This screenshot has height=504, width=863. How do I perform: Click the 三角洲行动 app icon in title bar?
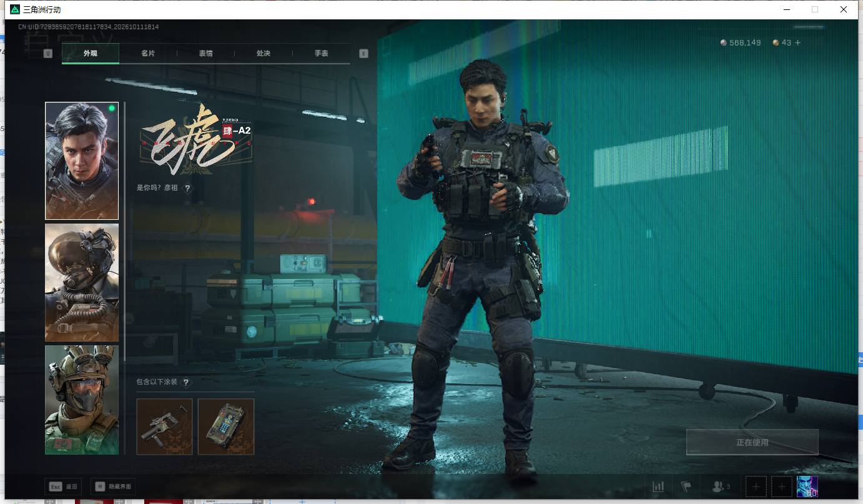point(15,9)
